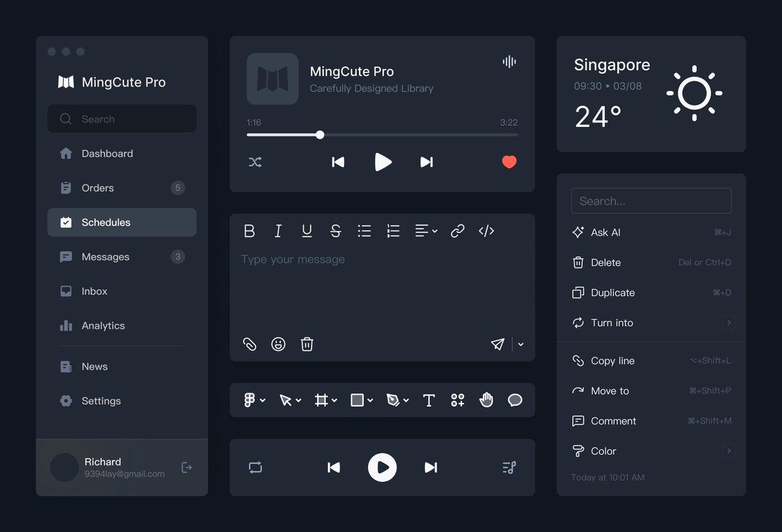Image resolution: width=782 pixels, height=532 pixels.
Task: Click the logout icon next to Richard
Action: click(x=186, y=468)
